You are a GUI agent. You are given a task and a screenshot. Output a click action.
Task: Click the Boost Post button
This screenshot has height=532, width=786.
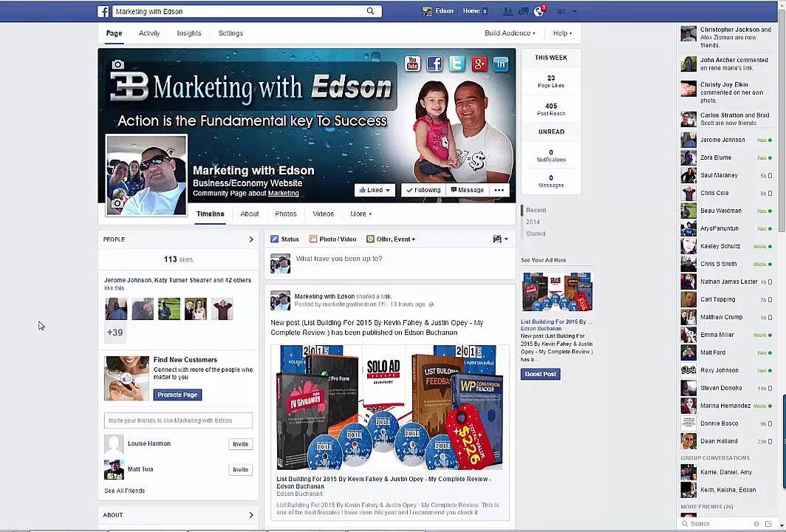click(541, 374)
